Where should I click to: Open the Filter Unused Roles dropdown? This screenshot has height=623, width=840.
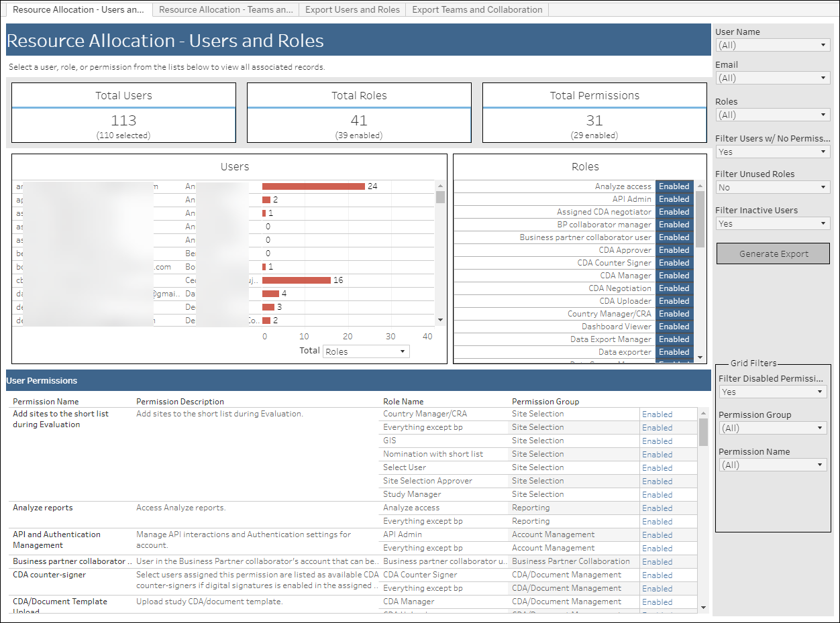(x=772, y=186)
